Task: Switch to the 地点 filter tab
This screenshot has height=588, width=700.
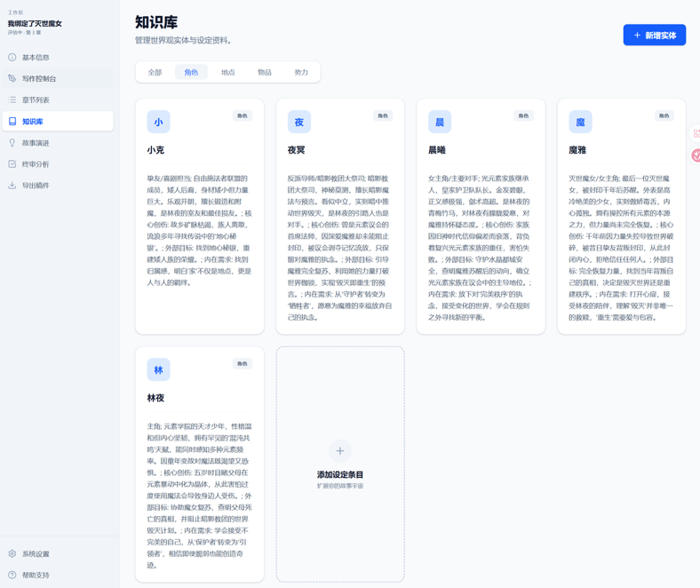Action: pyautogui.click(x=228, y=72)
